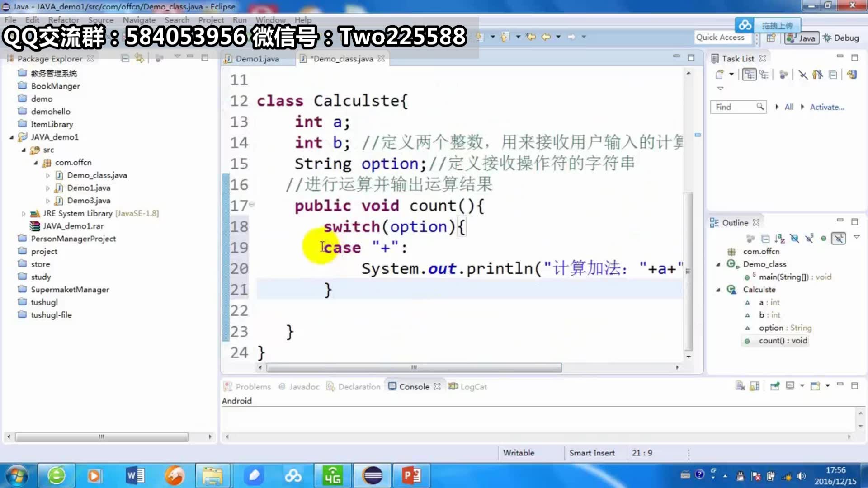
Task: Collapse the JAVA_demo1 project tree
Action: 12,137
